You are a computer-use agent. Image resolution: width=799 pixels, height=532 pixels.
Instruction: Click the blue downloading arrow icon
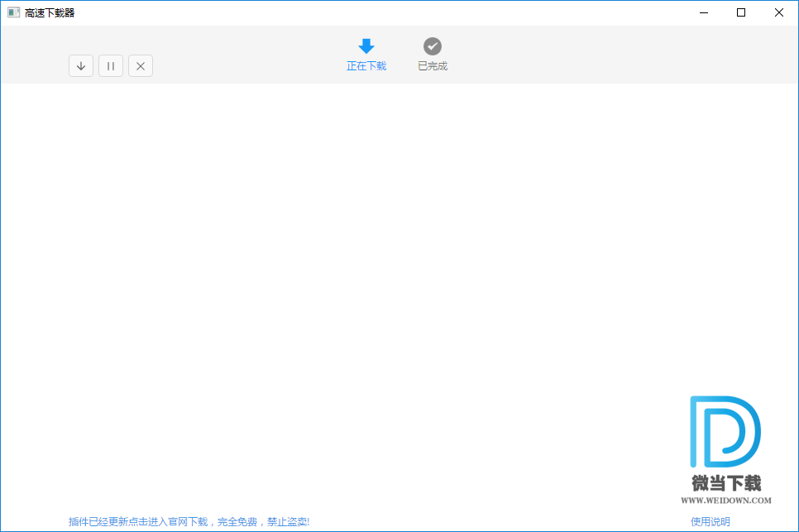coord(366,47)
